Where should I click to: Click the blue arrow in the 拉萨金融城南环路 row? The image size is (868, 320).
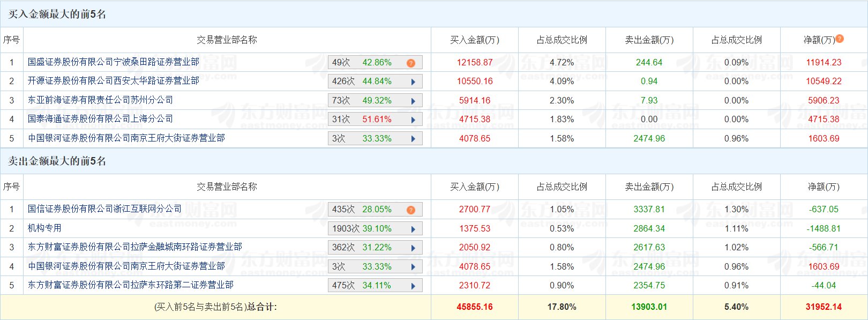tap(413, 248)
